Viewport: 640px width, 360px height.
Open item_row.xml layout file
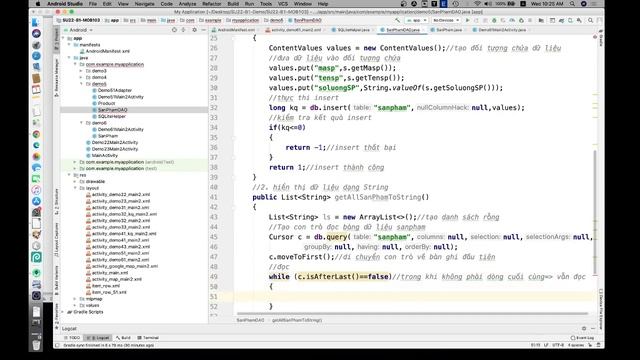[105, 286]
